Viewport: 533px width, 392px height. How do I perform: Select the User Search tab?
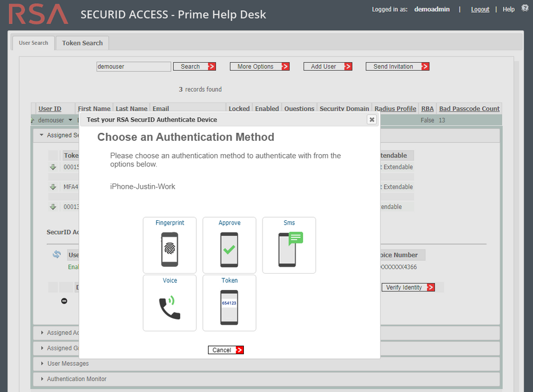(33, 43)
